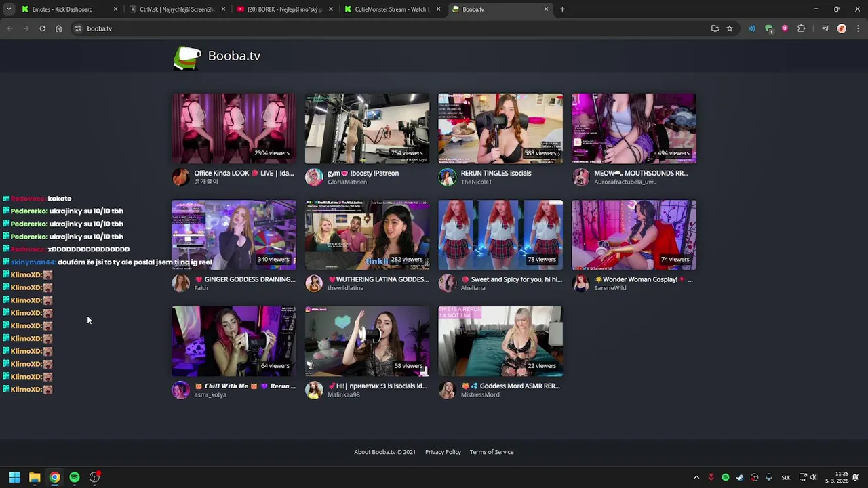Open the taskbar clock showing 11:25

(x=837, y=477)
